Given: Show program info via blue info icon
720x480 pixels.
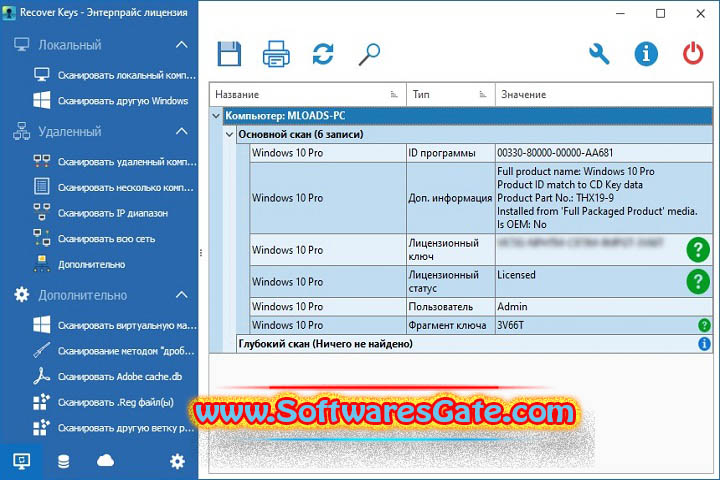Looking at the screenshot, I should pyautogui.click(x=646, y=54).
